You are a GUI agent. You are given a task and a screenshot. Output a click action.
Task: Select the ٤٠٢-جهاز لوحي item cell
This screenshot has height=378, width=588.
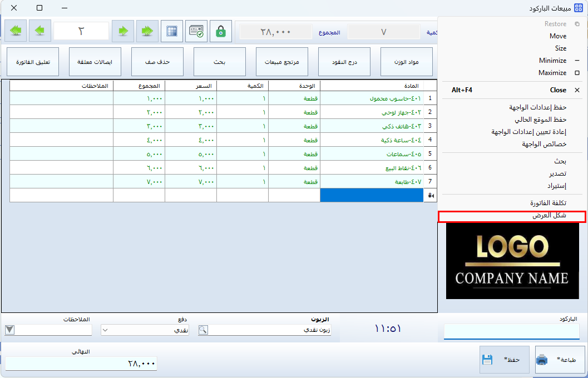pos(372,112)
